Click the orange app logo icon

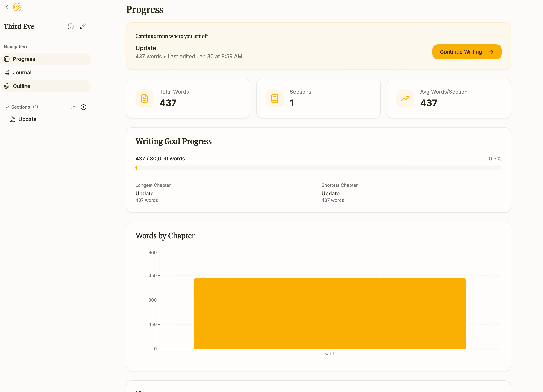pyautogui.click(x=17, y=7)
